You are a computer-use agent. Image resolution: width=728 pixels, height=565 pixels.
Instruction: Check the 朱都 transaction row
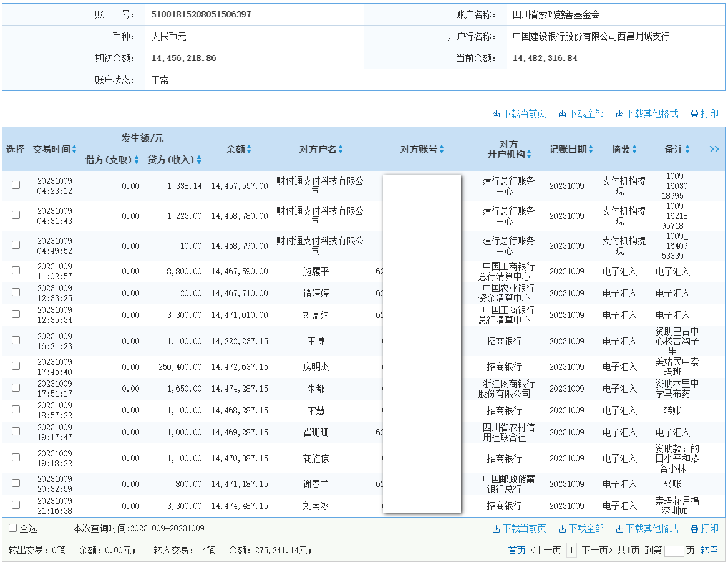16,388
